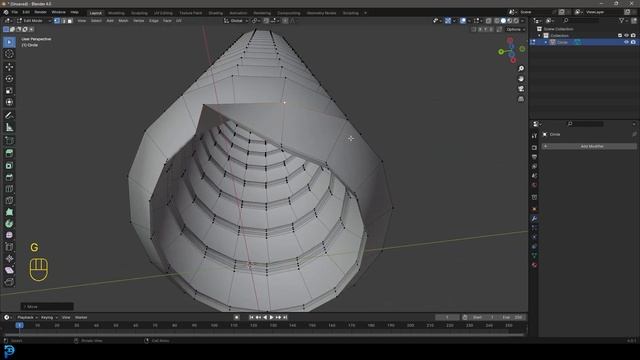This screenshot has width=640, height=360.
Task: Select the Rip Region tool
Action: (9, 282)
